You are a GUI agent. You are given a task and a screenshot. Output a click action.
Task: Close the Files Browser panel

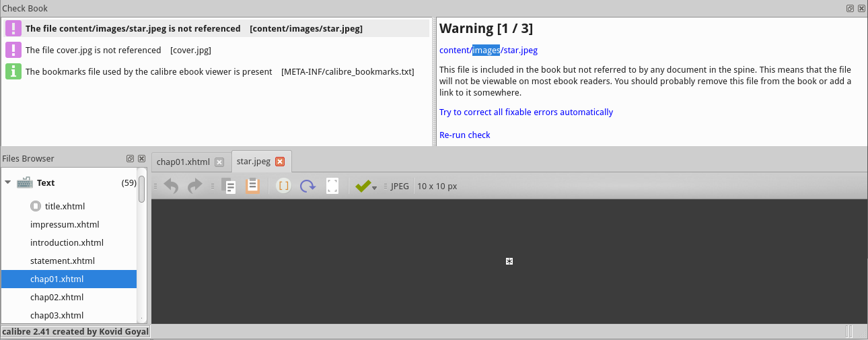pos(141,158)
